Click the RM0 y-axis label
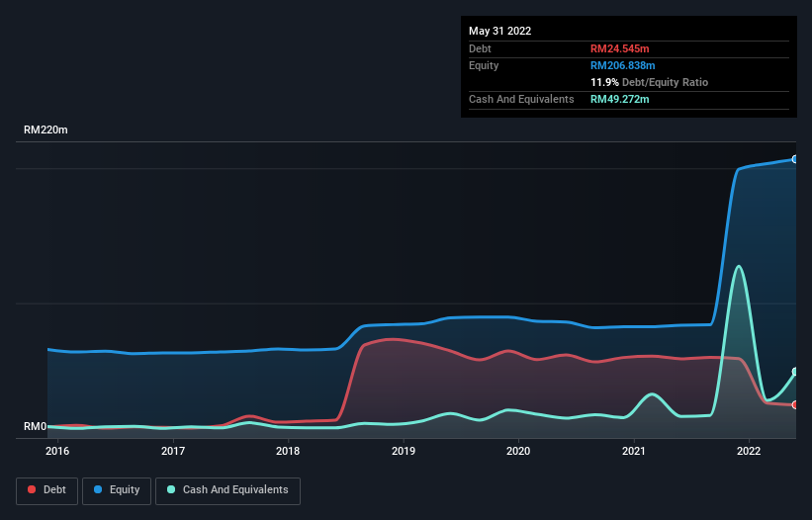812x520 pixels. [36, 426]
